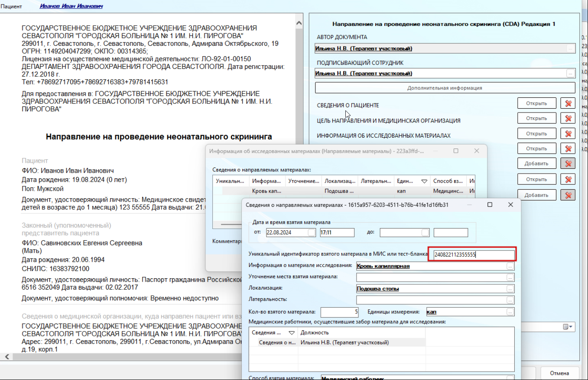Open lookup for 'Единицы измерения' field
The width and height of the screenshot is (588, 380).
pos(510,312)
